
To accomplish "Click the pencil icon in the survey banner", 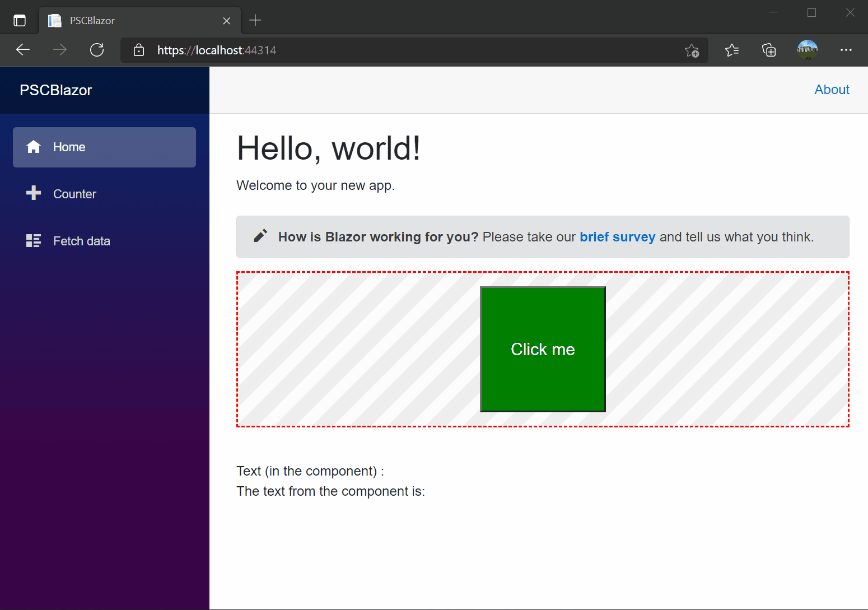I will (x=260, y=236).
